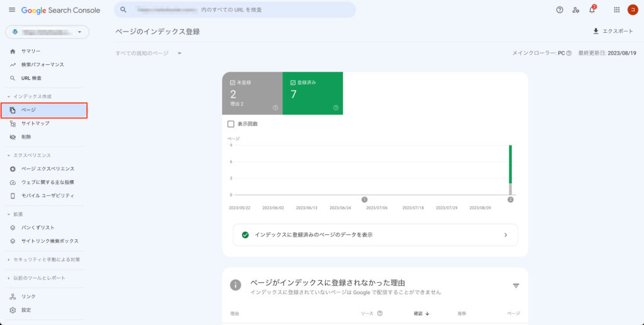Click the 推移 column header
The width and height of the screenshot is (644, 325).
462,314
